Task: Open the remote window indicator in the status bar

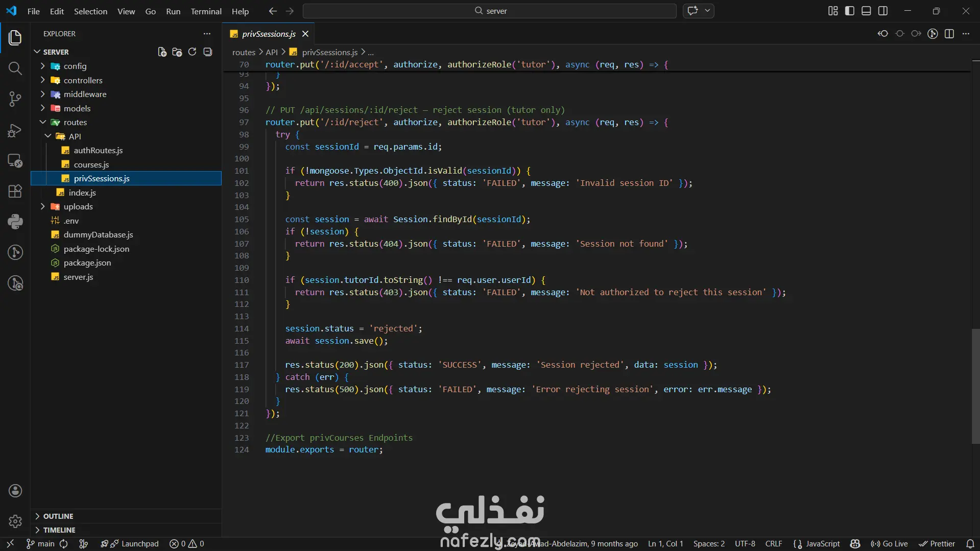Action: pyautogui.click(x=10, y=544)
